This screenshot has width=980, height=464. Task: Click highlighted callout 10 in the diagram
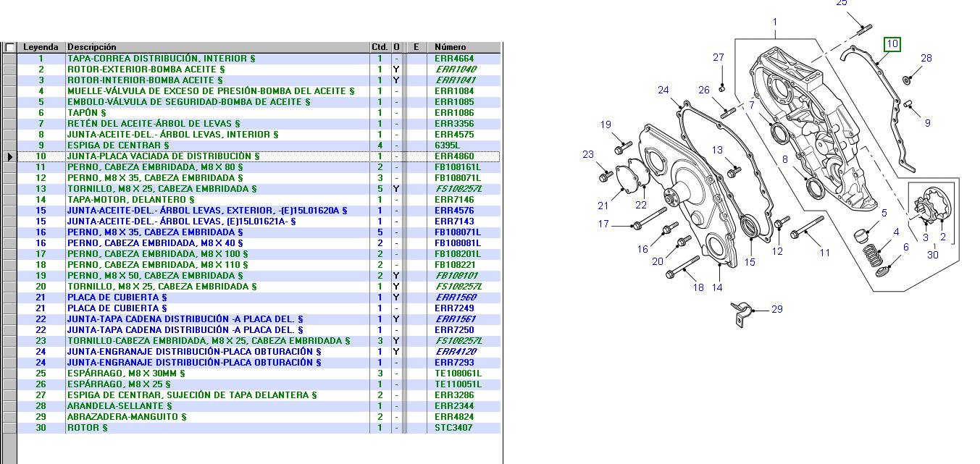coord(892,44)
